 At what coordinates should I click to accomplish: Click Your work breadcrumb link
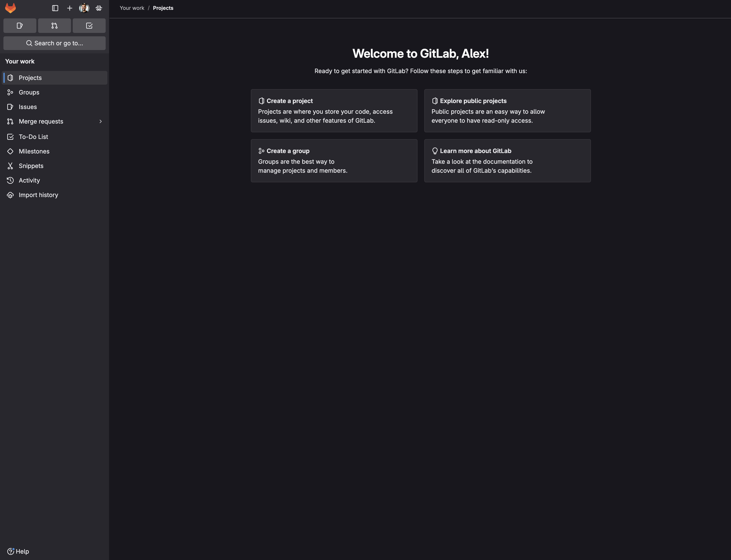(132, 8)
